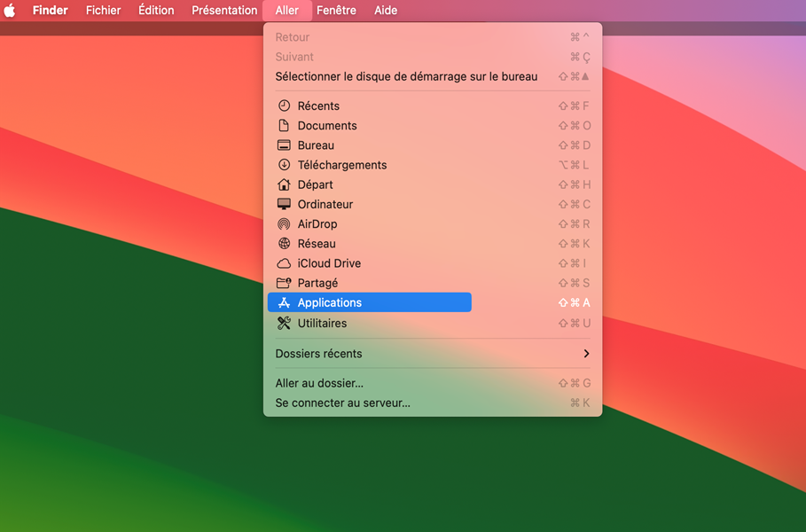Expand the Dossiers récents submenu arrow

[586, 354]
